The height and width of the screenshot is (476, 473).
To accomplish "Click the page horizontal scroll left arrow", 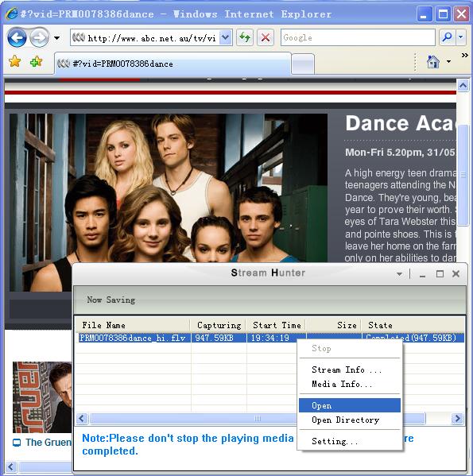I will (x=11, y=466).
